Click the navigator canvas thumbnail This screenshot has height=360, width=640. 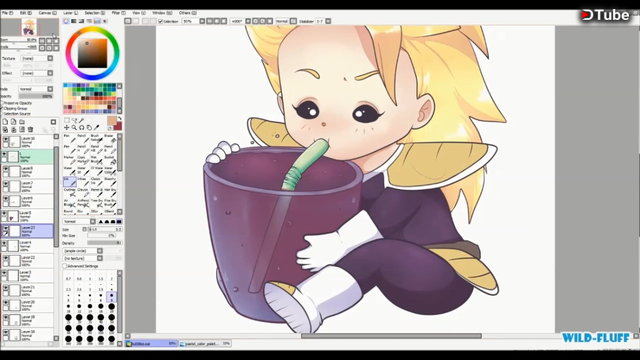tap(30, 27)
